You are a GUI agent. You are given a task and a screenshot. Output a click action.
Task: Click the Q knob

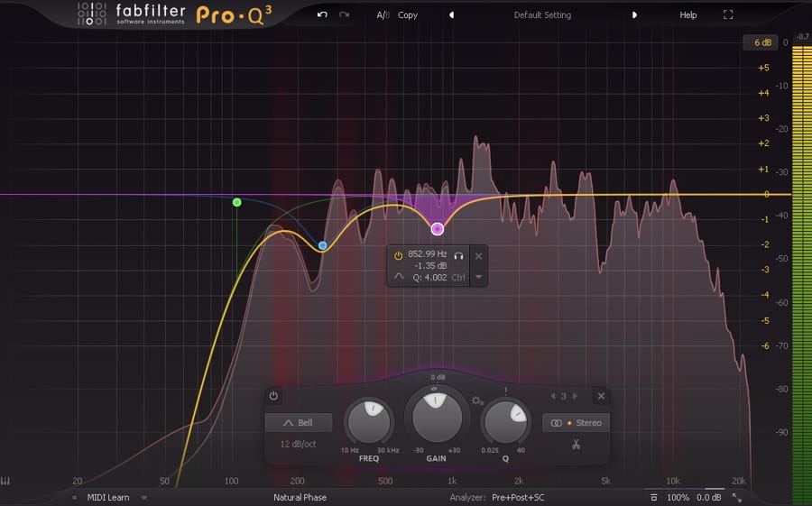[505, 421]
